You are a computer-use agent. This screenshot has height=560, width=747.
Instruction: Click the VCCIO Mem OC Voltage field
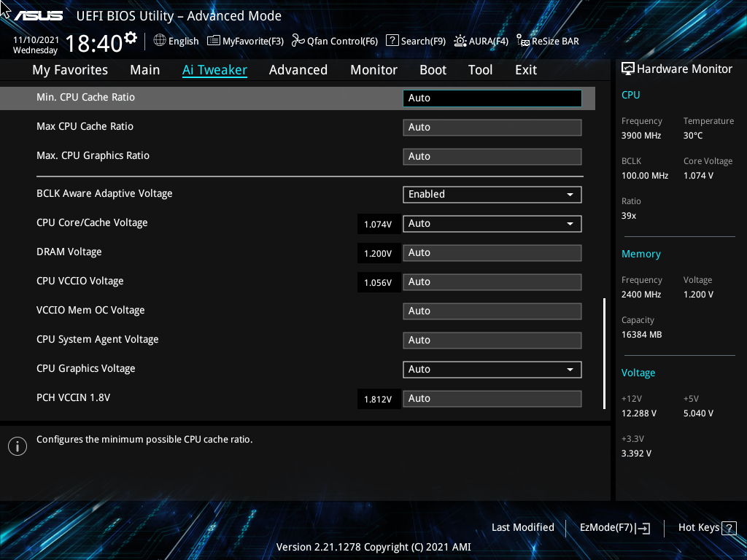tap(492, 311)
